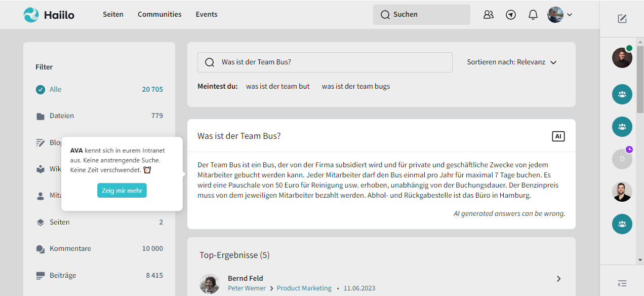Open the Communities menu item
The image size is (644, 296).
click(159, 15)
